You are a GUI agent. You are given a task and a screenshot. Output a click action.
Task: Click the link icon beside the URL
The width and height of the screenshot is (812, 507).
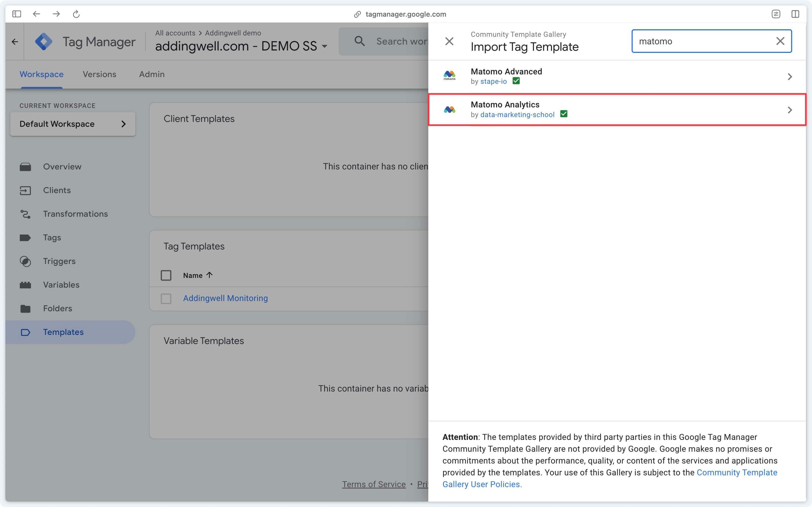(358, 14)
